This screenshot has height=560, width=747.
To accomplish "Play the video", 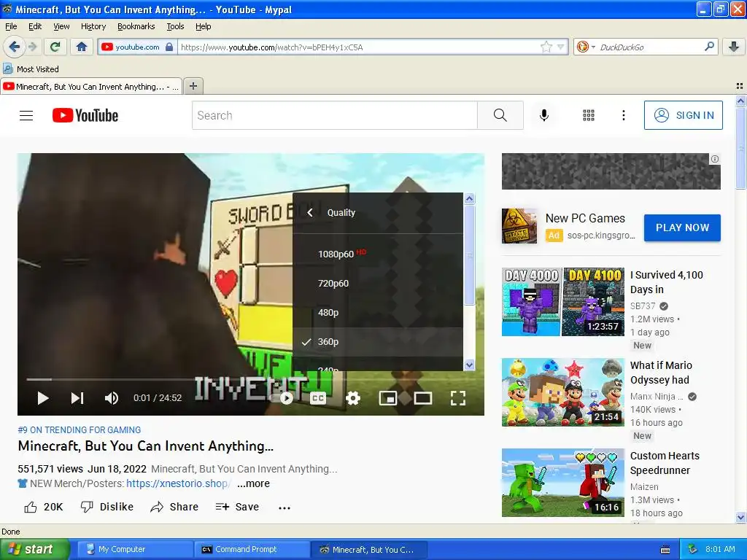I will click(x=43, y=398).
